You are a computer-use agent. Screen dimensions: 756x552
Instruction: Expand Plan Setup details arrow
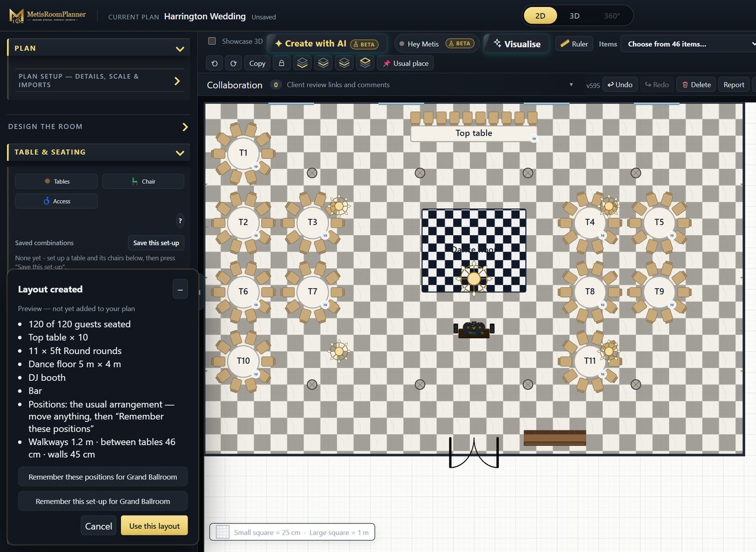(x=177, y=81)
